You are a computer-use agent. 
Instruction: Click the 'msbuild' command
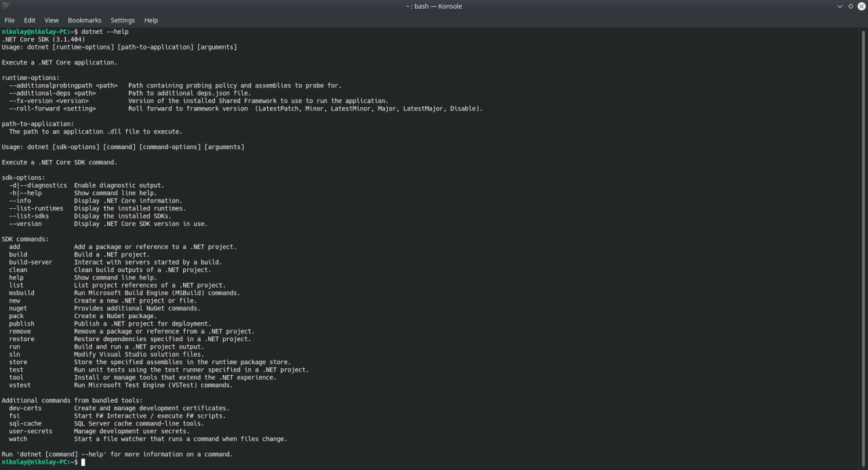pyautogui.click(x=22, y=293)
